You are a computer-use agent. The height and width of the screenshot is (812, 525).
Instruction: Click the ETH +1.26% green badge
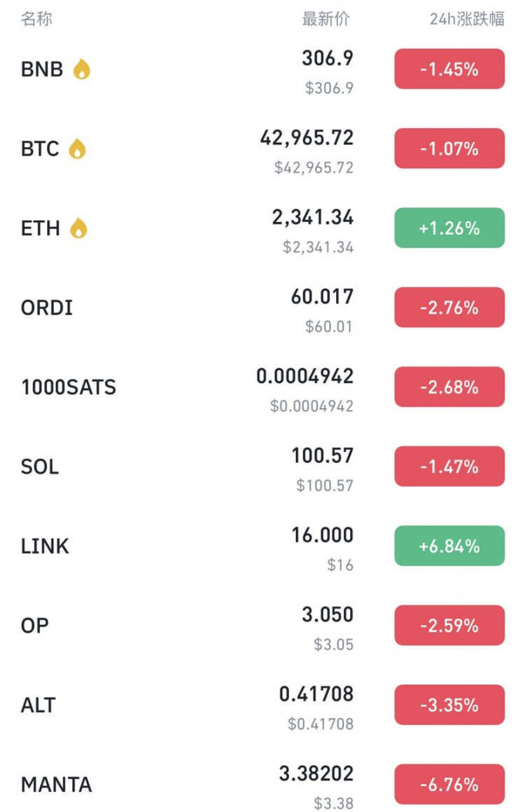pyautogui.click(x=449, y=228)
